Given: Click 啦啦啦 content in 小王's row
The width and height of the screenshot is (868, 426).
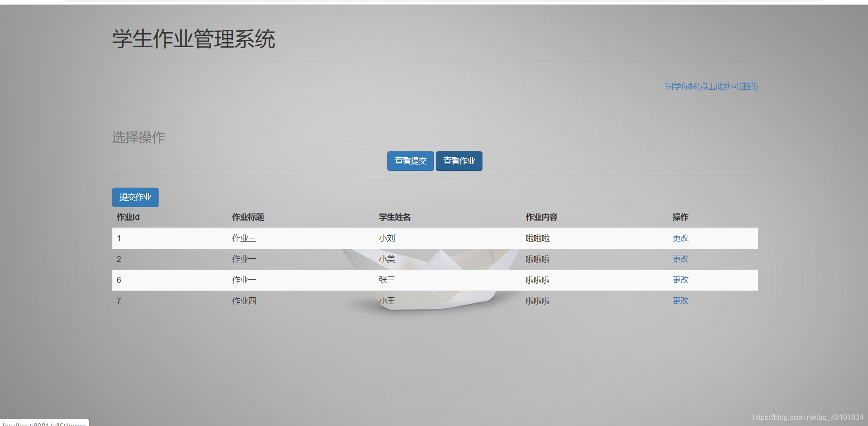Looking at the screenshot, I should [538, 301].
